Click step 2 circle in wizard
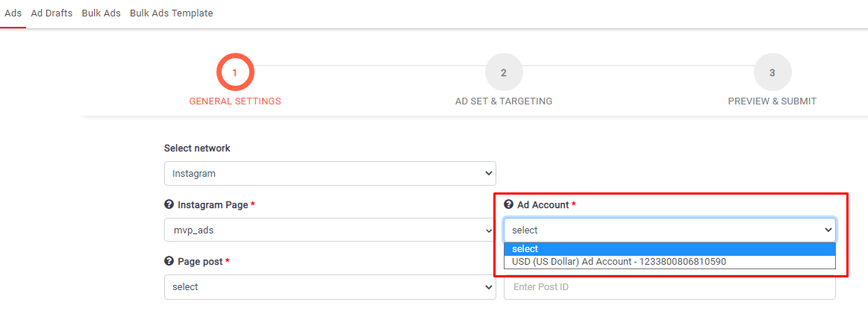The image size is (868, 311). [x=504, y=73]
